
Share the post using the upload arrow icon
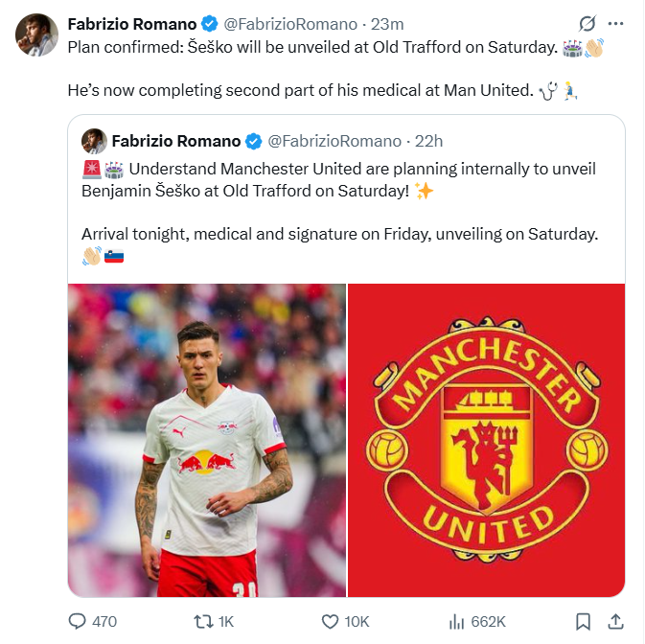pyautogui.click(x=615, y=621)
